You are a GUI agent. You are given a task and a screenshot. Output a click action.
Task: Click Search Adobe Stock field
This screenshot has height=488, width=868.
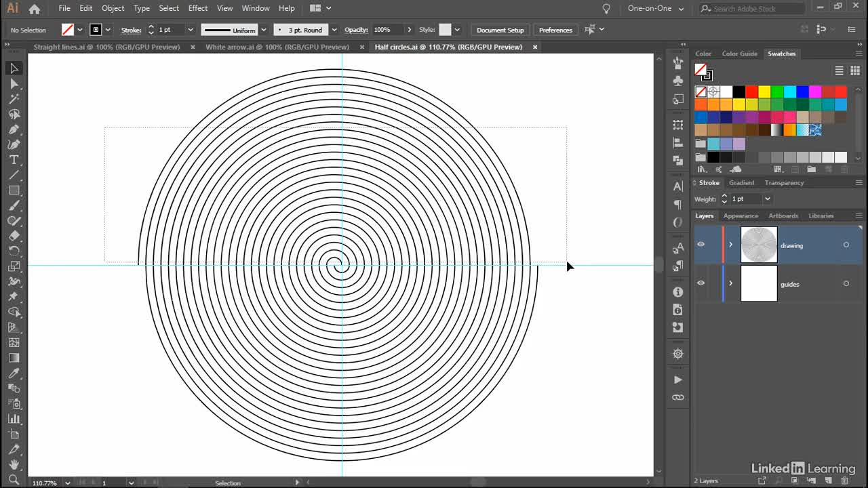coord(752,8)
